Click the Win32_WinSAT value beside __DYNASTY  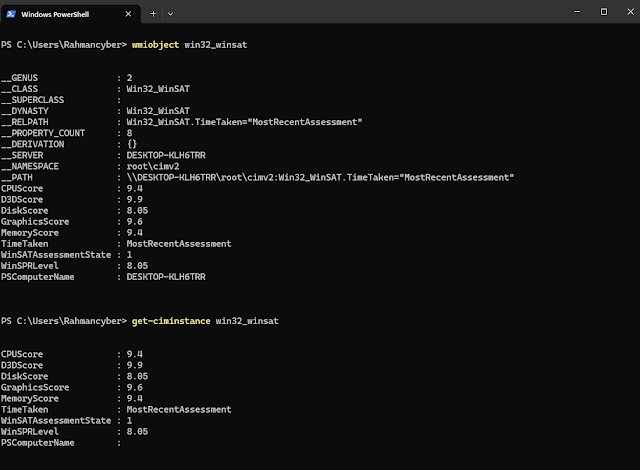(x=158, y=111)
